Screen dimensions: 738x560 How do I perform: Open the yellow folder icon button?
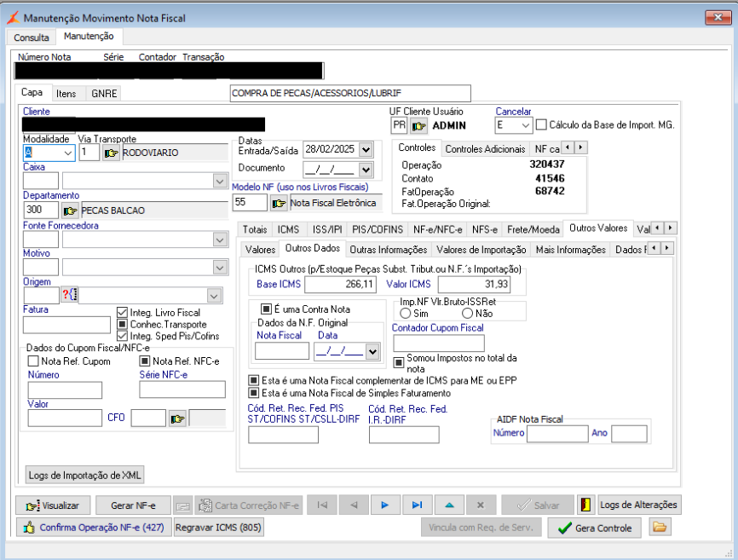click(659, 528)
